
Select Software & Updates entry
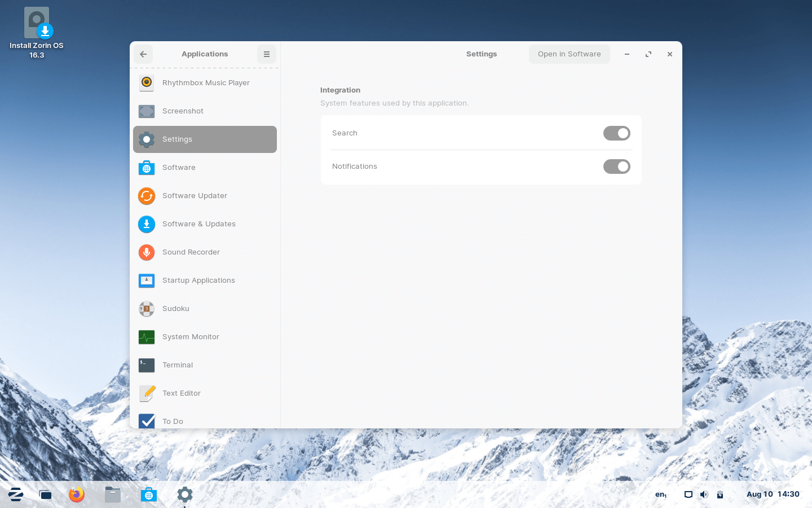205,224
